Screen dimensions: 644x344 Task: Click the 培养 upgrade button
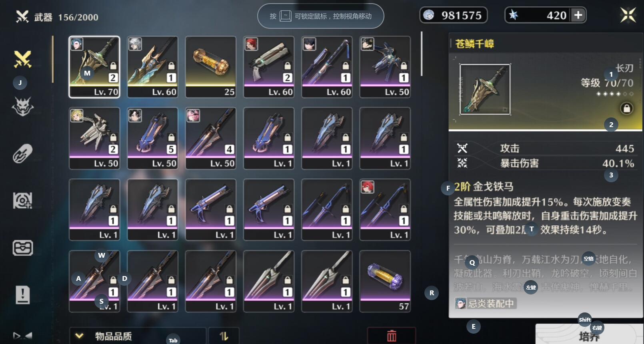click(590, 335)
